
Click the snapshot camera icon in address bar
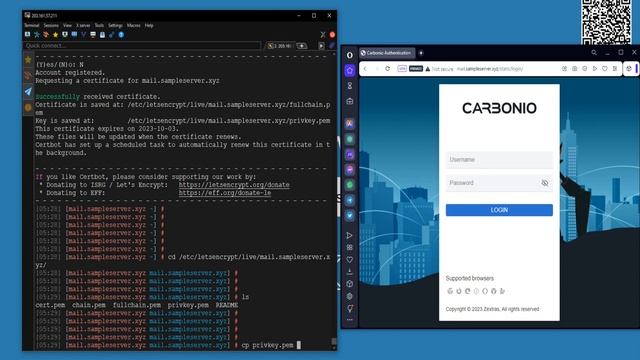click(574, 69)
